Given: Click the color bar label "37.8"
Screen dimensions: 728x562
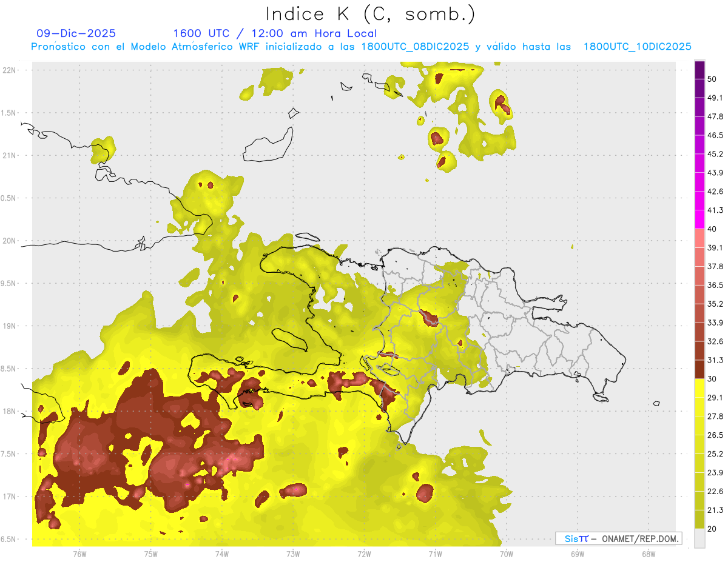Looking at the screenshot, I should (x=715, y=267).
